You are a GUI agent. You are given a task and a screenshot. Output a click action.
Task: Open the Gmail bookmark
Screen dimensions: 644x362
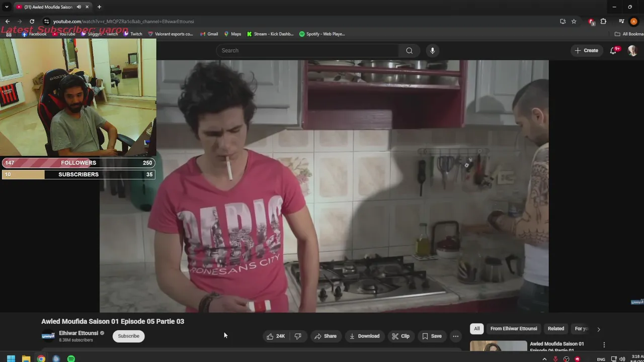click(209, 34)
